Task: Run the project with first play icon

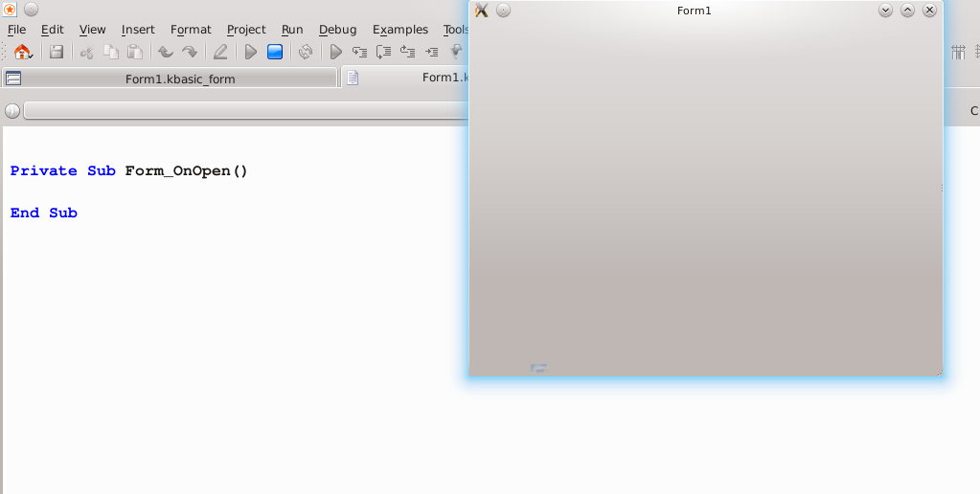Action: 250,52
